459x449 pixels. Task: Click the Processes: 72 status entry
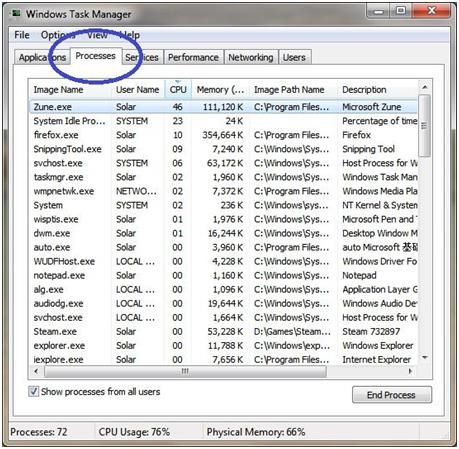39,432
